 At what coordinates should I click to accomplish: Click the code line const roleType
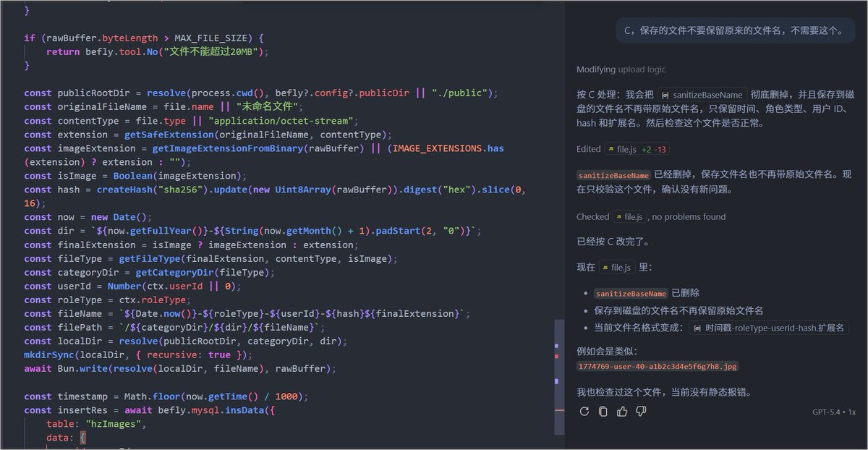[107, 300]
